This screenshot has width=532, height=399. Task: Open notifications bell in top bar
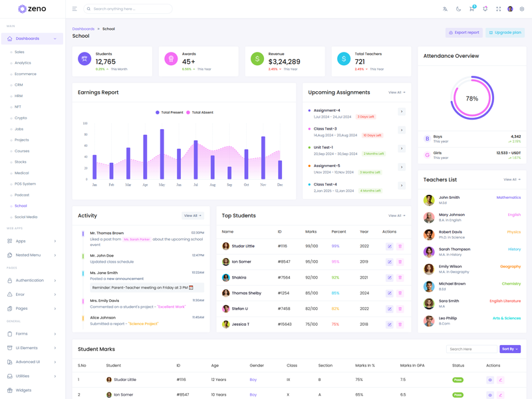(x=485, y=9)
